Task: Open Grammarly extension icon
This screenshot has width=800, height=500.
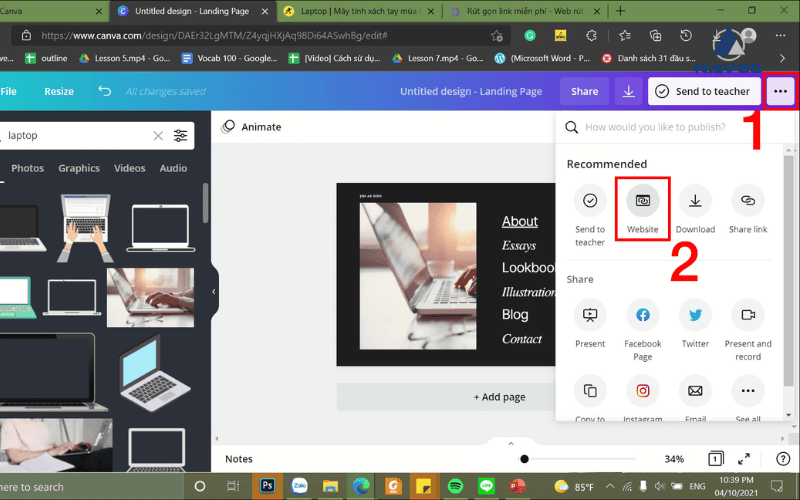Action: coord(530,36)
